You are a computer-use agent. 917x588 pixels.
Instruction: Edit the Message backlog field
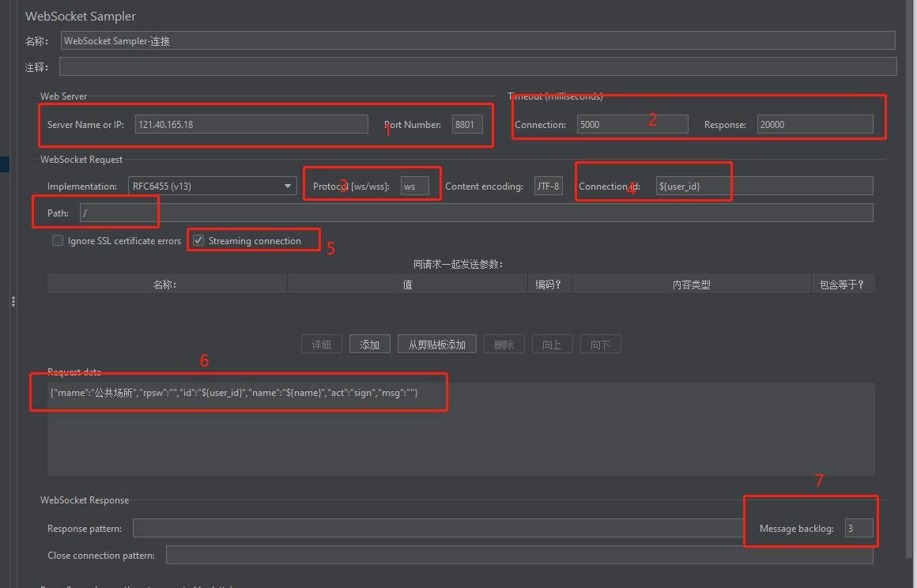click(x=859, y=528)
